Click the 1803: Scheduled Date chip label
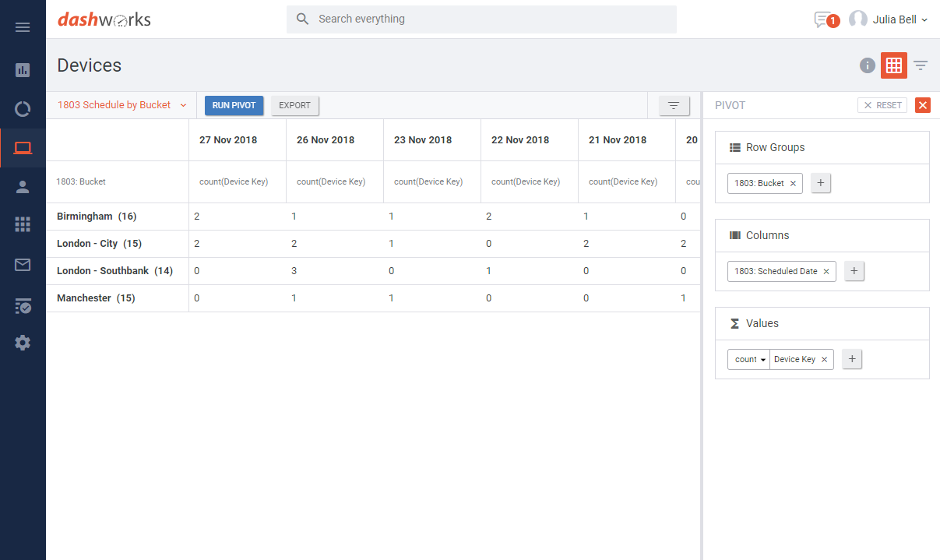The height and width of the screenshot is (560, 940). (776, 271)
